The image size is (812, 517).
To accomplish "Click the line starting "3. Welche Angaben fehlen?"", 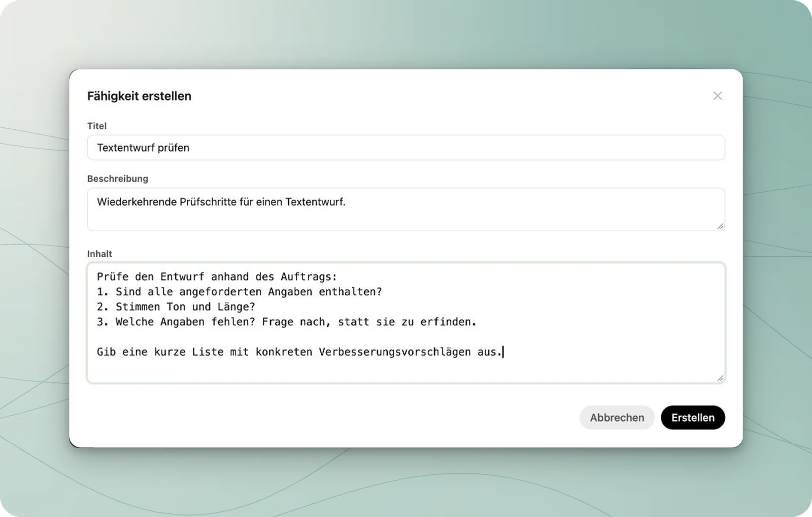I will point(287,322).
